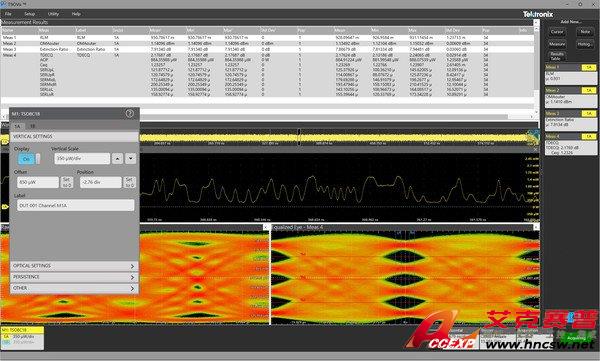This screenshot has width=600, height=361.
Task: Collapse the Vertical Settings header
Action: [x=74, y=137]
